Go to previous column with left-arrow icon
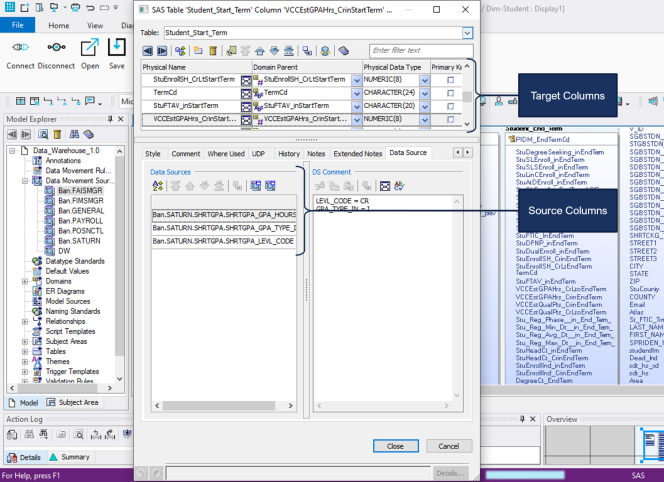This screenshot has width=664, height=482. pos(147,51)
